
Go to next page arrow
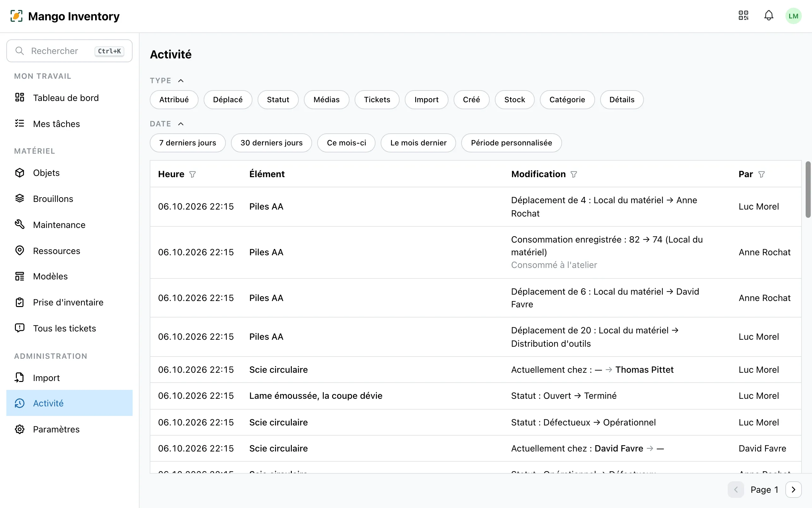click(793, 490)
